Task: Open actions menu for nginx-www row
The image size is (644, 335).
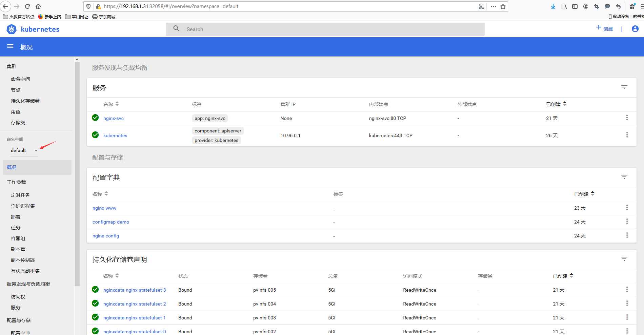Action: 627,208
